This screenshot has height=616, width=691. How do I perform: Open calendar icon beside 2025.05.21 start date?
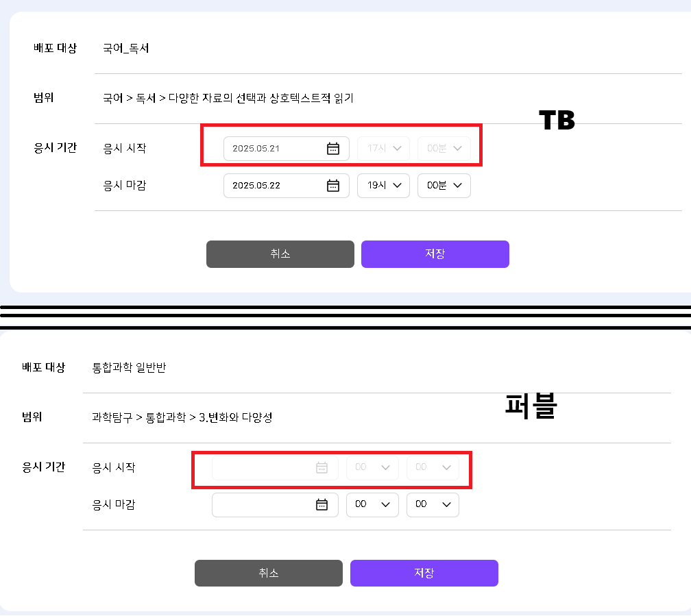333,149
